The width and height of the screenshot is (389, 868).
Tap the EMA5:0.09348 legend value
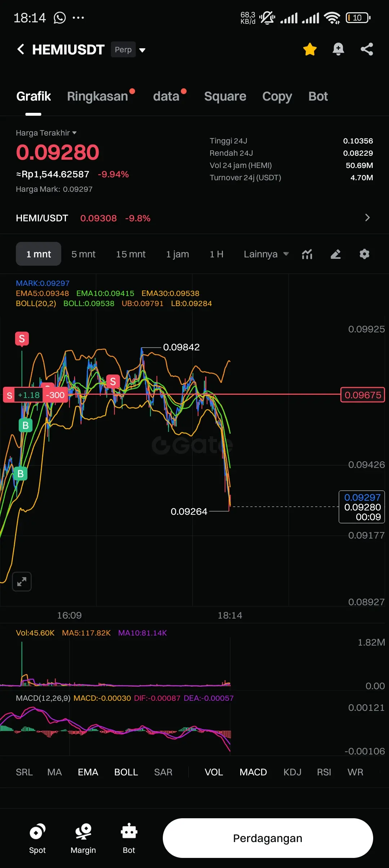click(x=42, y=293)
